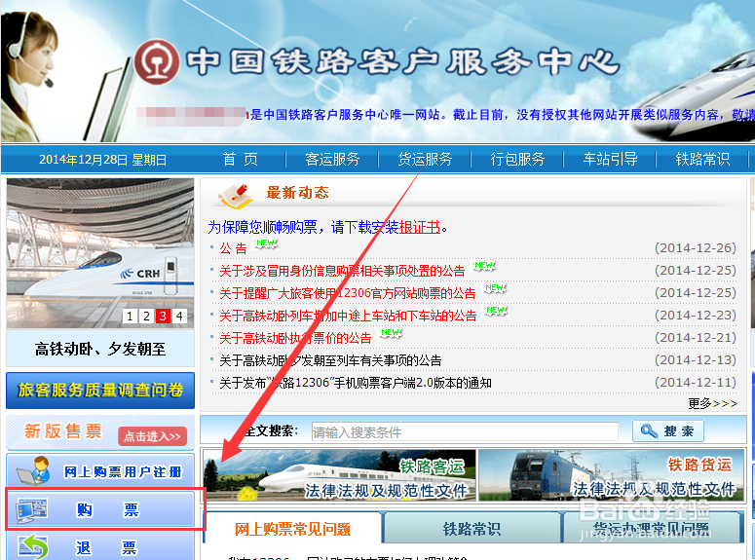This screenshot has height=560, width=755.
Task: Click the magnifier icon in the 搜索 button
Action: 649,430
